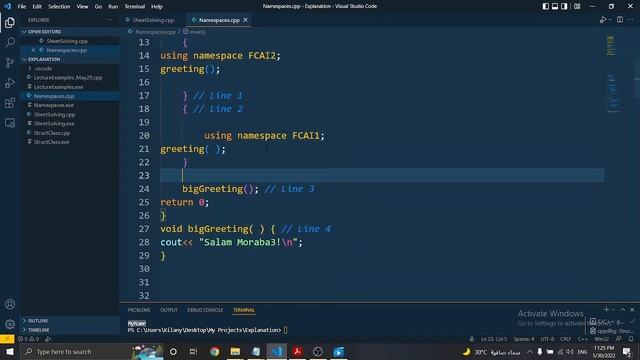Select StructClass.cpp in the explorer tree

pos(52,133)
